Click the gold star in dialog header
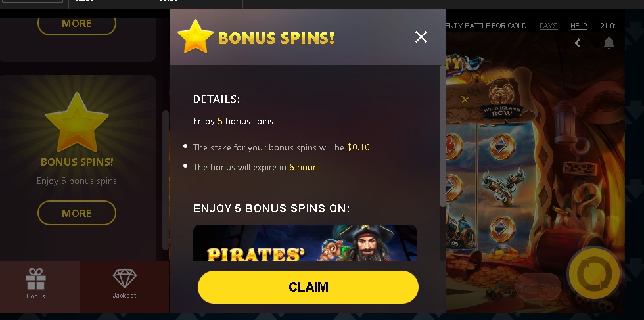 tap(196, 37)
